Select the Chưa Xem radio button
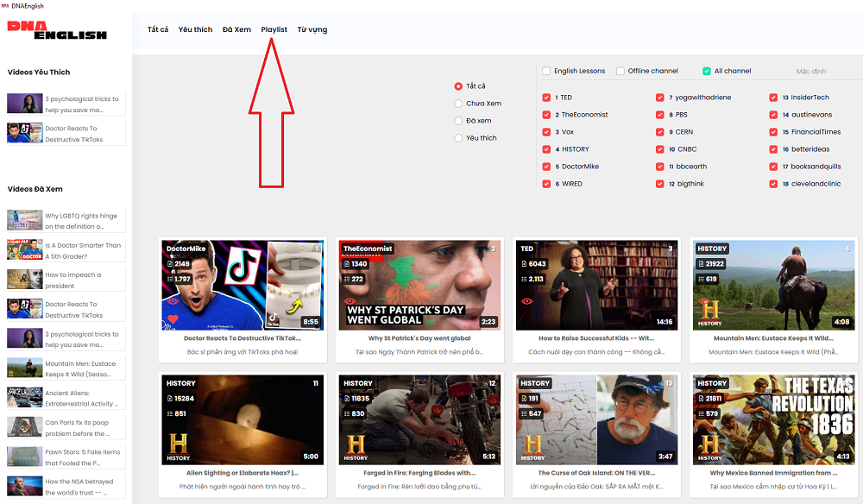The width and height of the screenshot is (863, 504). tap(458, 104)
